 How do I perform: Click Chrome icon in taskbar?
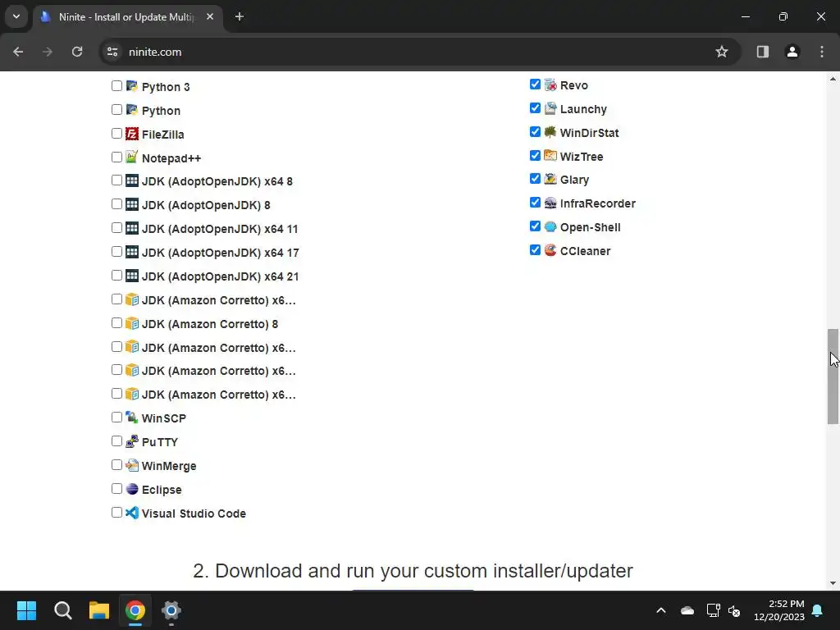point(135,610)
